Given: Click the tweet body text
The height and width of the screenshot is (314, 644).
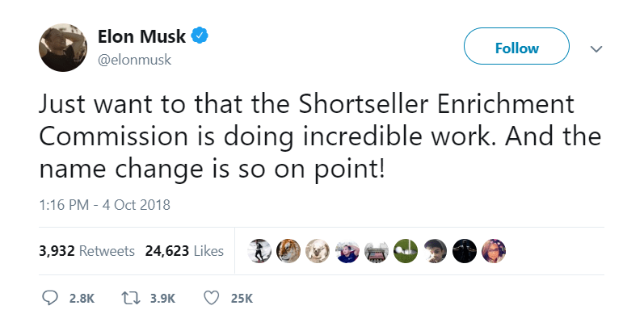Looking at the screenshot, I should click(x=320, y=136).
